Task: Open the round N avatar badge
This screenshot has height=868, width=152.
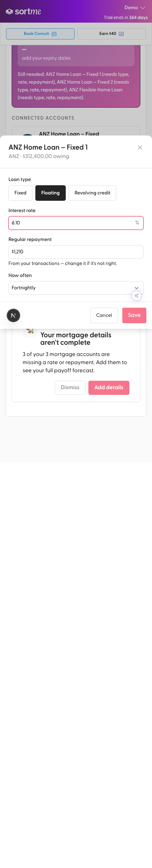Action: (13, 315)
